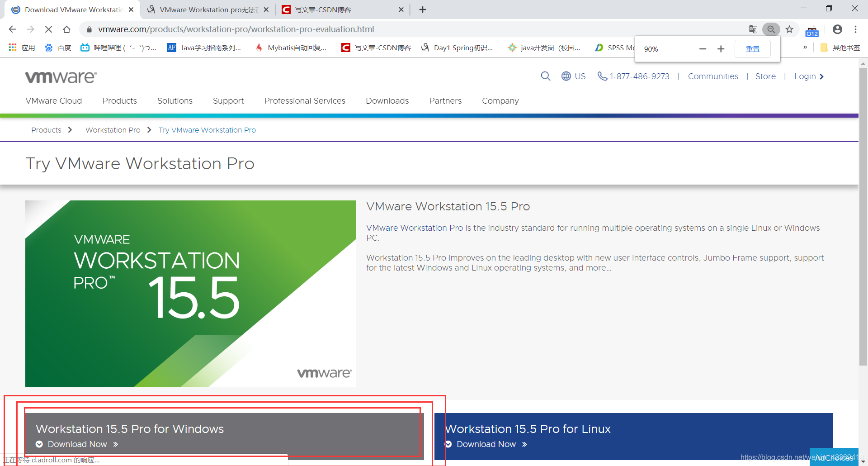The width and height of the screenshot is (868, 466).
Task: Open the 百度 bookmark
Action: tap(58, 48)
